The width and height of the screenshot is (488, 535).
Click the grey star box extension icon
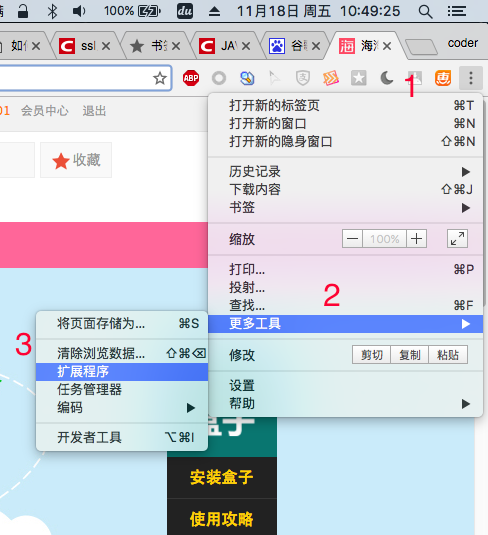[359, 78]
